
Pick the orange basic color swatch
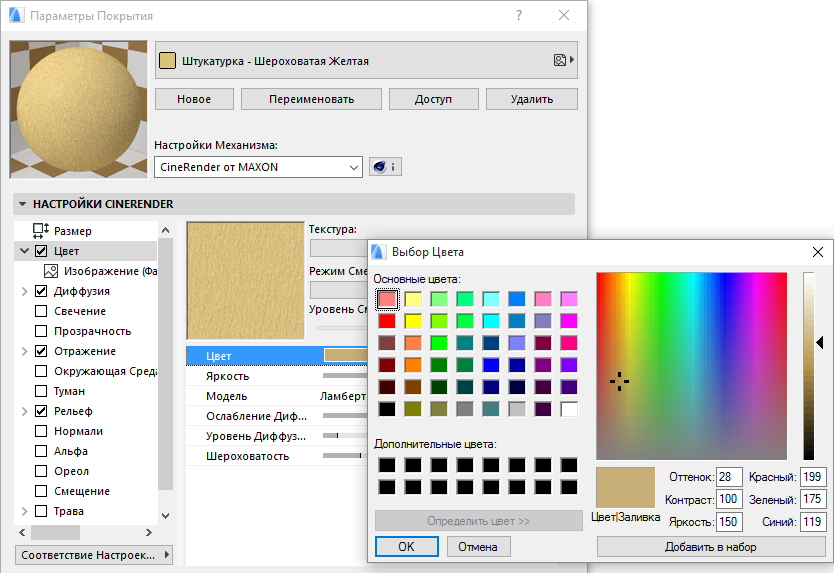413,365
